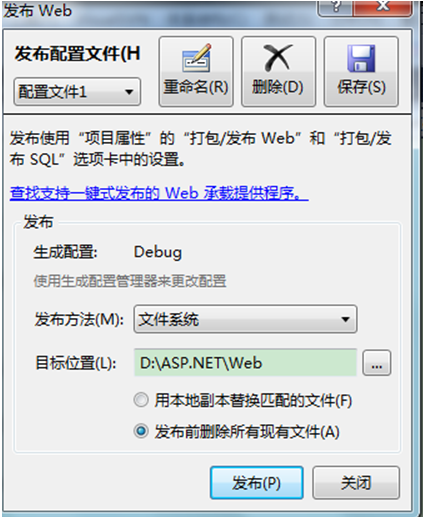Close the 发布 Web dialog window
The width and height of the screenshot is (423, 521).
[383, 7]
